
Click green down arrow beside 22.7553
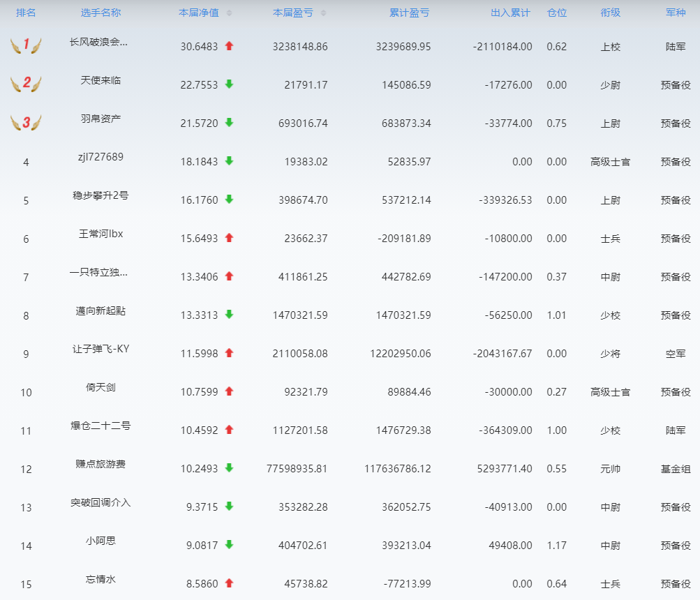230,84
